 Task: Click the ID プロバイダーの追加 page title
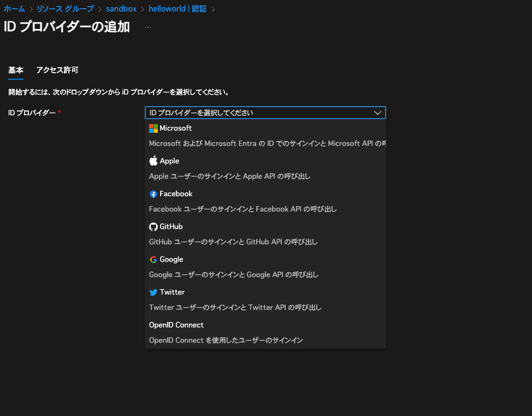pos(67,27)
